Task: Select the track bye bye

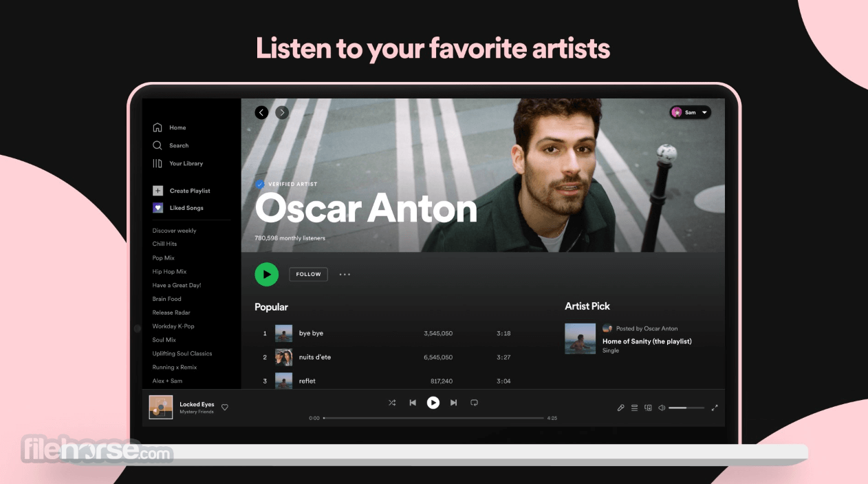Action: tap(311, 333)
